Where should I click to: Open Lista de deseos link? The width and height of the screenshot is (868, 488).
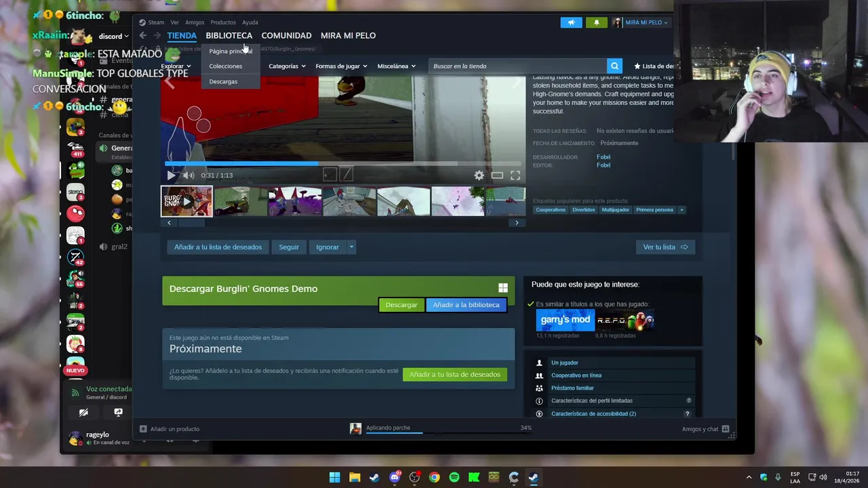coord(654,66)
